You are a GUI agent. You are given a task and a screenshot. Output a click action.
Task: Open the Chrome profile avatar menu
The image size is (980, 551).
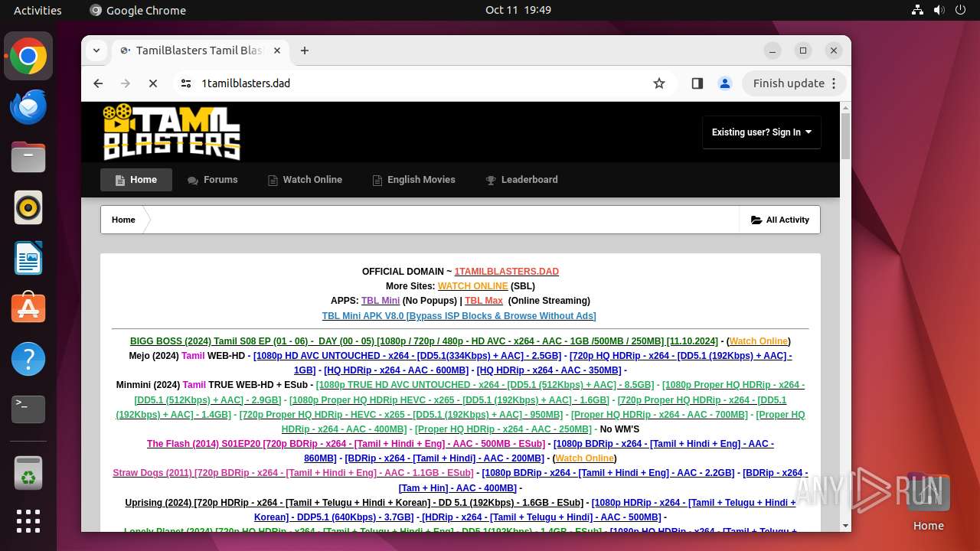click(x=725, y=83)
